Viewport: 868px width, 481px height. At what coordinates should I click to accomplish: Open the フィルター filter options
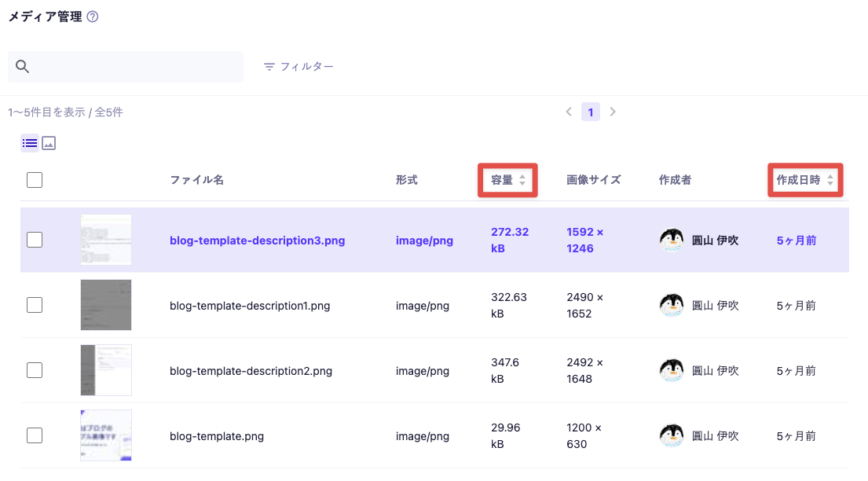[298, 67]
